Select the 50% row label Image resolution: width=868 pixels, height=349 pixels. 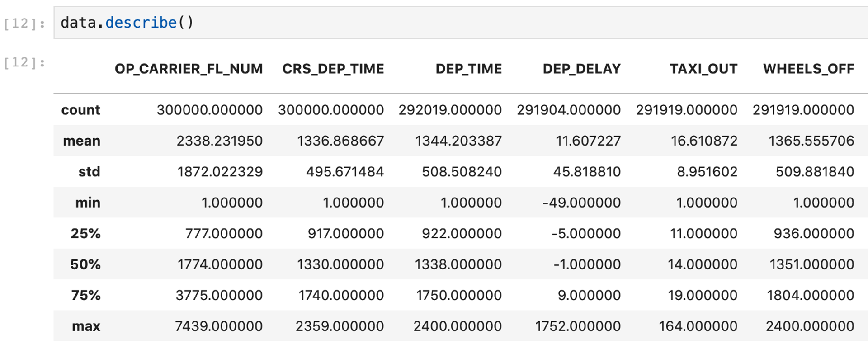pyautogui.click(x=85, y=264)
